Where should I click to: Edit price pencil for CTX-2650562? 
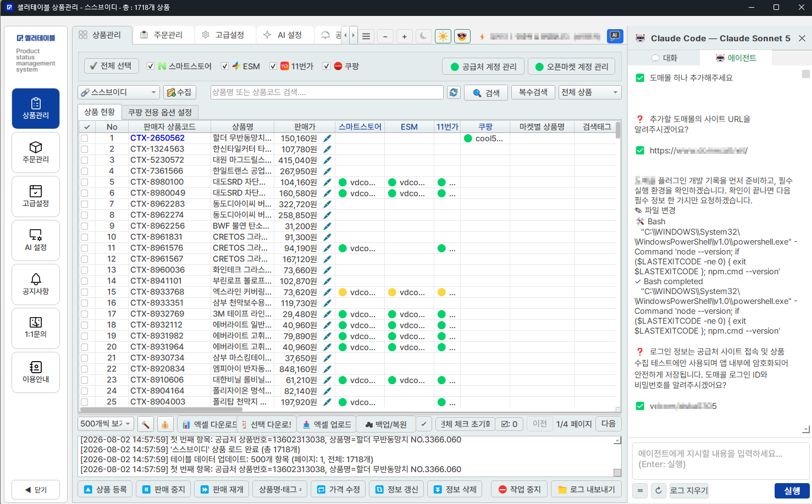point(328,138)
